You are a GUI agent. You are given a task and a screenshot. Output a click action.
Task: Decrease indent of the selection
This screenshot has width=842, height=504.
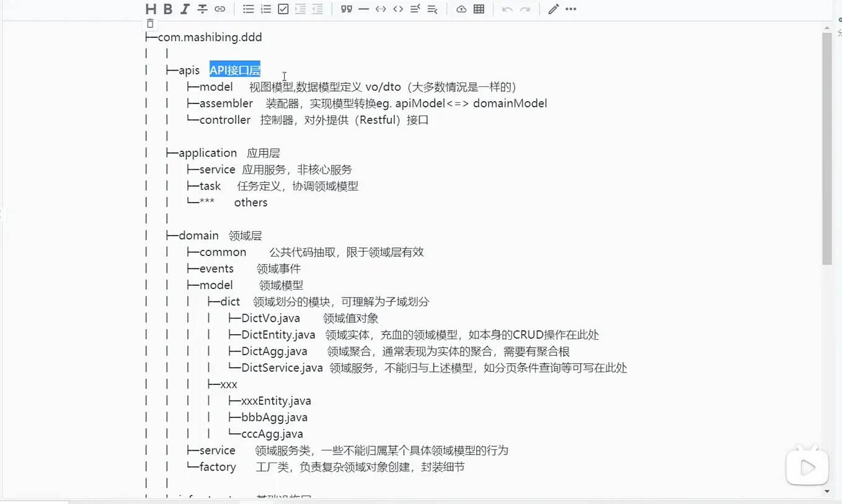pyautogui.click(x=317, y=9)
